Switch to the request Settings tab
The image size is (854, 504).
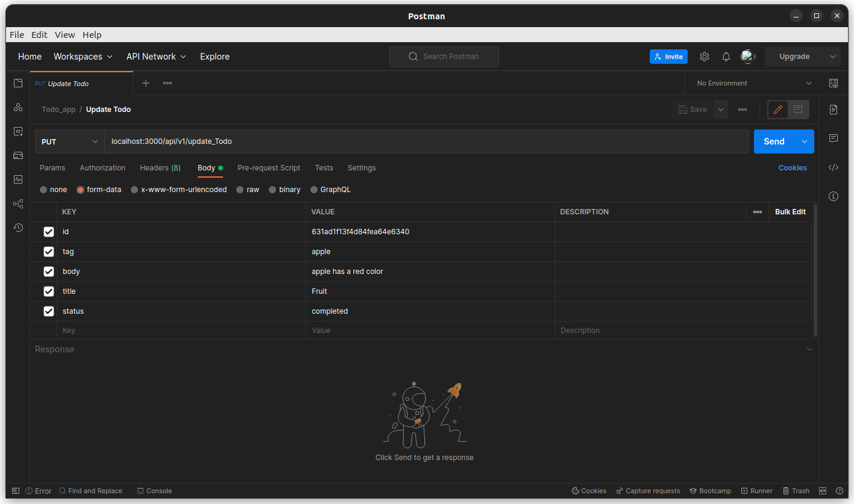[362, 168]
